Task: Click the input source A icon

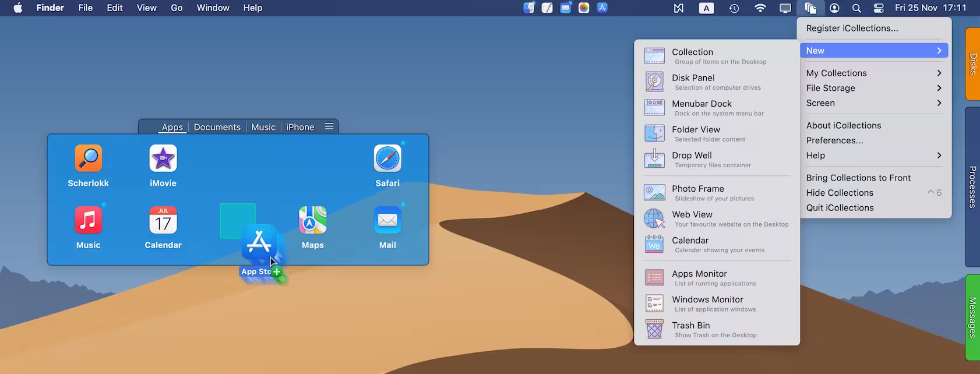Action: click(706, 8)
